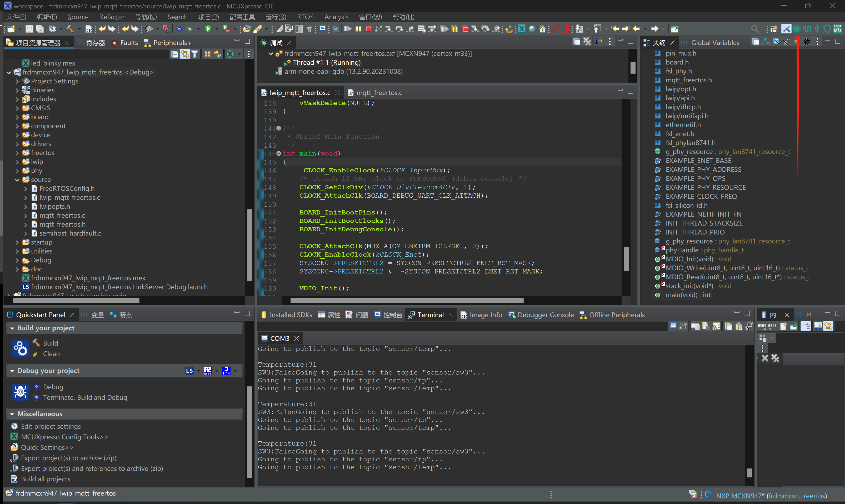Toggle the sort alphabetically icon in Outline panel
This screenshot has height=504, width=845.
[766, 42]
